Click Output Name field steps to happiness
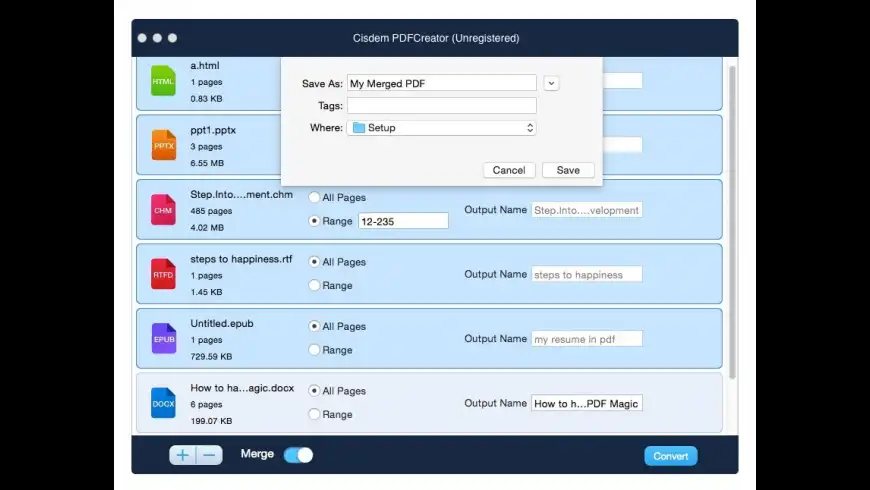This screenshot has width=870, height=490. point(586,274)
